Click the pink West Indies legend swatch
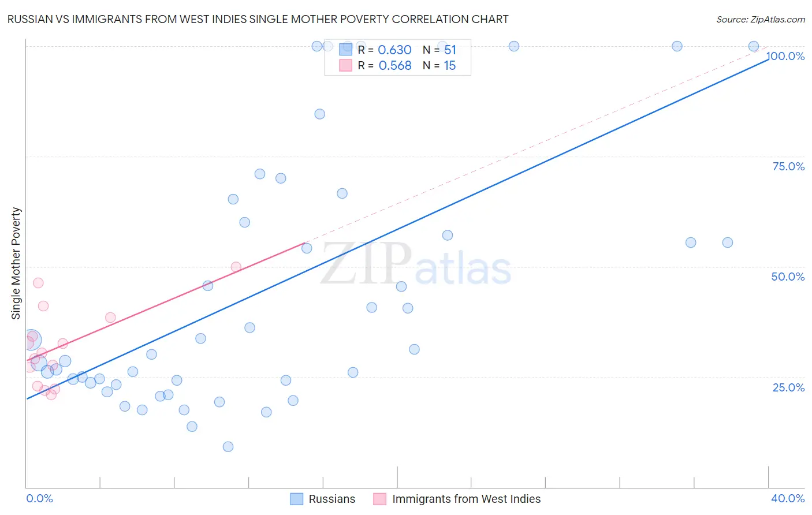The image size is (812, 515). point(380,499)
